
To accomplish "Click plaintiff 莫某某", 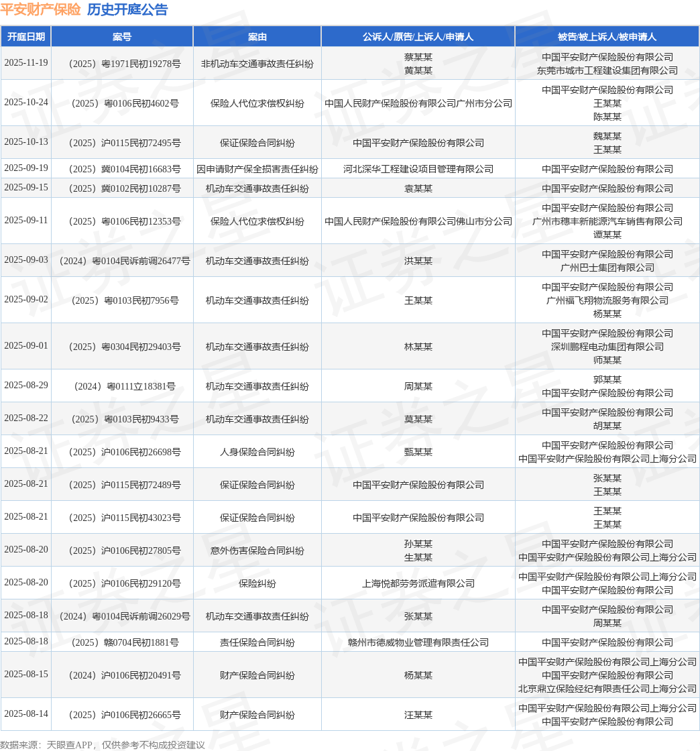I will pyautogui.click(x=418, y=419).
